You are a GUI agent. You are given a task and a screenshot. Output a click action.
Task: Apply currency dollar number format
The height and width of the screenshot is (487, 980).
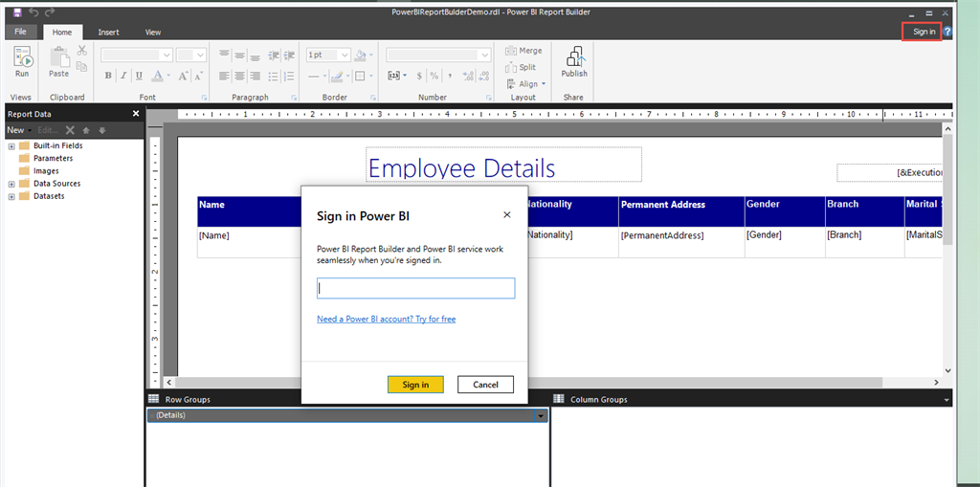point(419,76)
